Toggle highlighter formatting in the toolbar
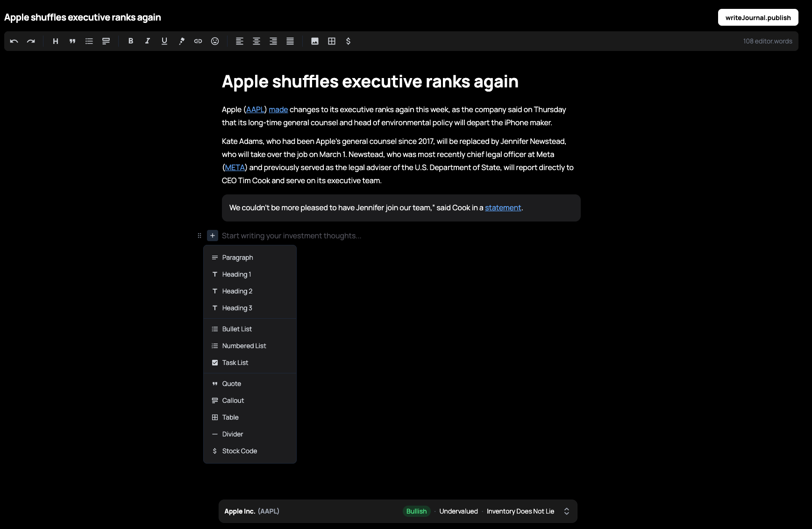 pos(181,41)
